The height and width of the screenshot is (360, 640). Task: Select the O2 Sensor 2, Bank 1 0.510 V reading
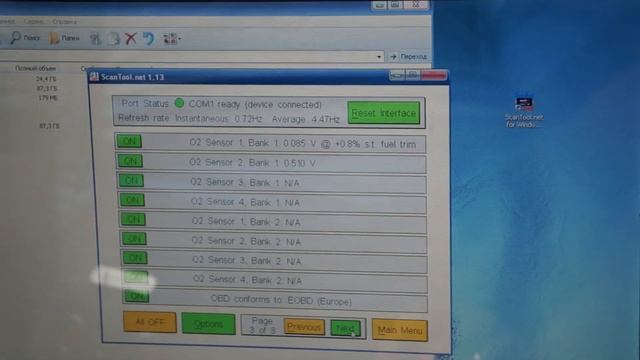click(252, 163)
